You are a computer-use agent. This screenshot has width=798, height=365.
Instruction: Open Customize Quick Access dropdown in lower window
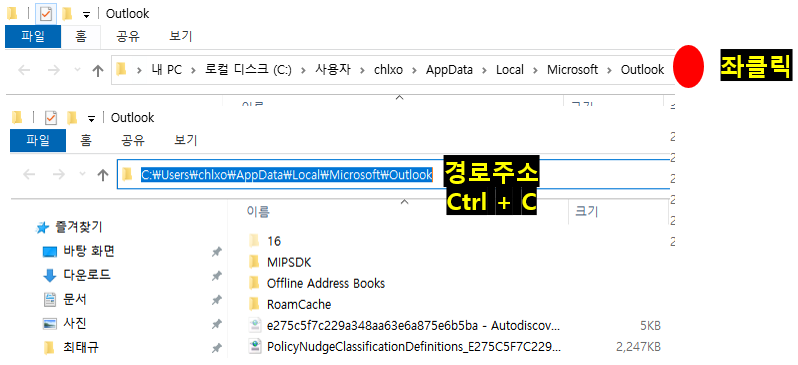pos(91,119)
